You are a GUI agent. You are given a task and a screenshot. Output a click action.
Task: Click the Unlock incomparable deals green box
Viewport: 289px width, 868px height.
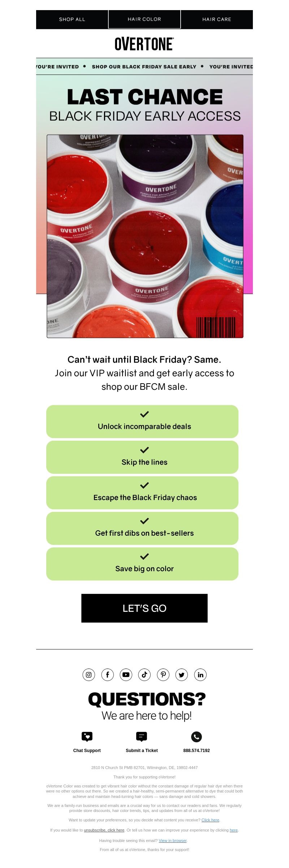[x=142, y=422]
